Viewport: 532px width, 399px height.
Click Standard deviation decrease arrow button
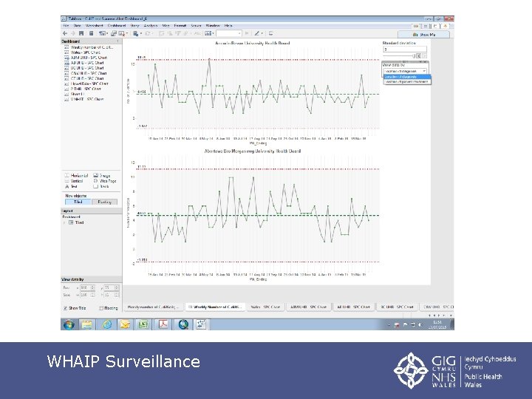click(419, 56)
